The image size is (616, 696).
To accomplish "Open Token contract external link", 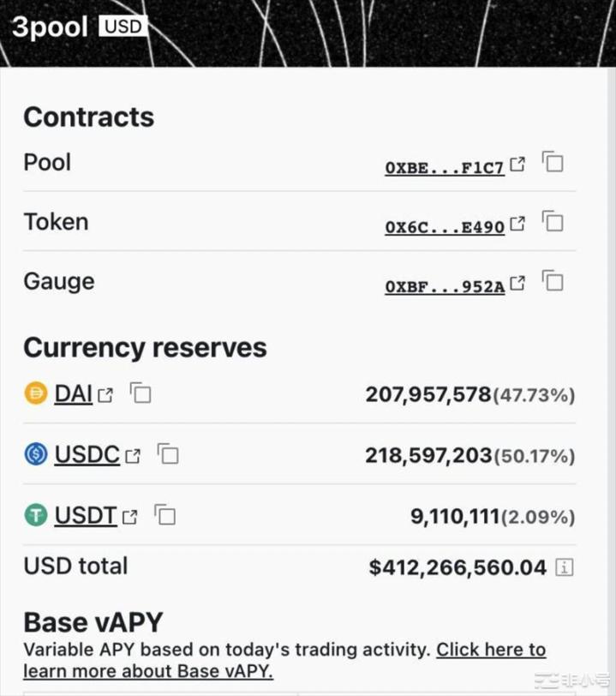I will 517,223.
